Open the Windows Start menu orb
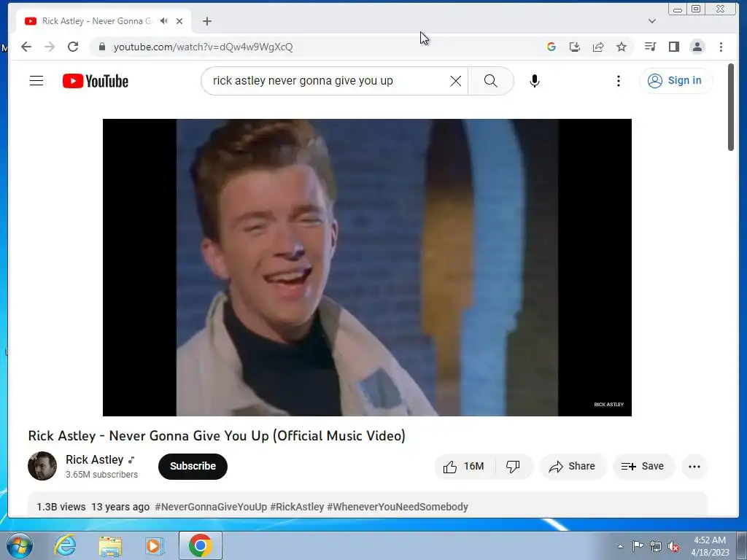Image resolution: width=747 pixels, height=560 pixels. (20, 545)
